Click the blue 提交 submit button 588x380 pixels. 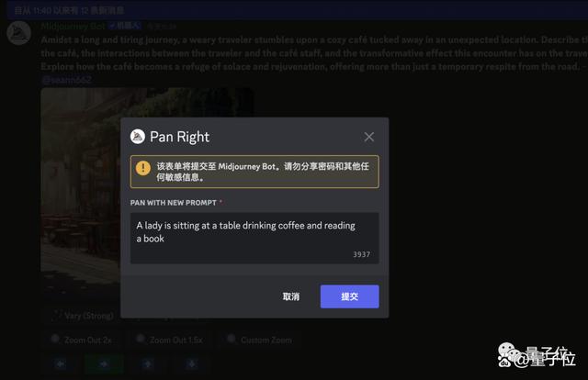349,296
